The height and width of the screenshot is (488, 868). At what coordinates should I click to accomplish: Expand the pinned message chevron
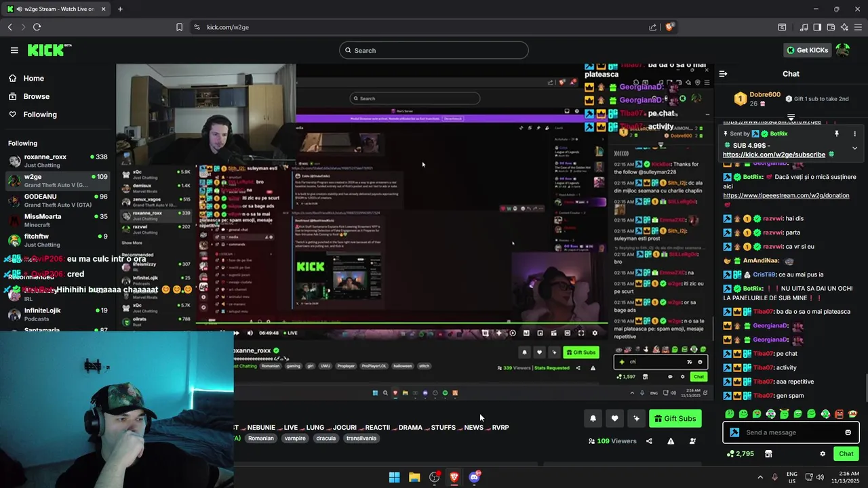coord(854,148)
